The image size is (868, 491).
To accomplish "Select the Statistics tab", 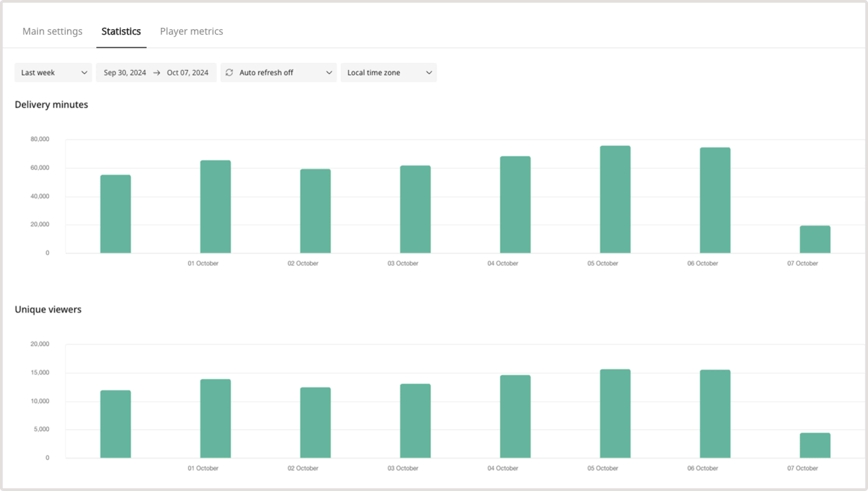I will click(121, 31).
